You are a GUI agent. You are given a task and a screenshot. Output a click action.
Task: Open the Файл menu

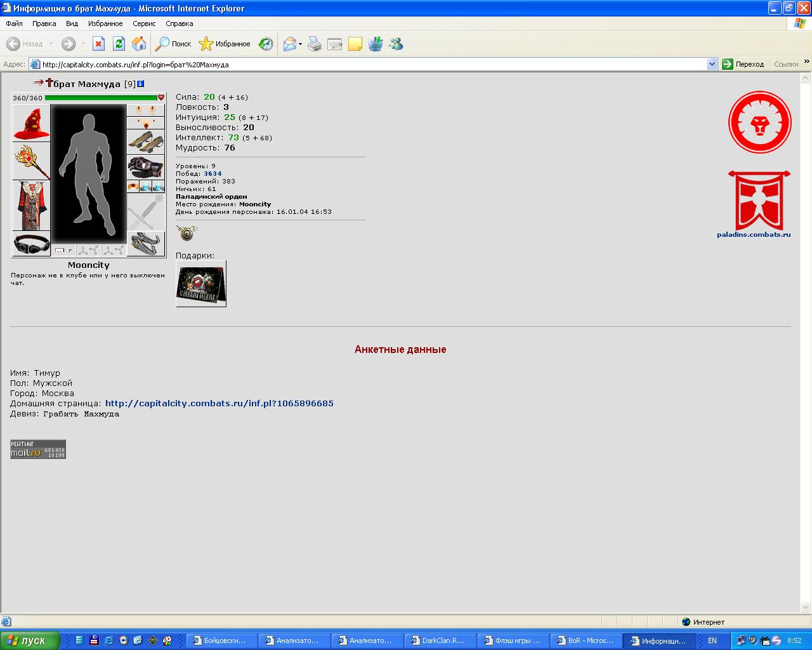point(14,23)
